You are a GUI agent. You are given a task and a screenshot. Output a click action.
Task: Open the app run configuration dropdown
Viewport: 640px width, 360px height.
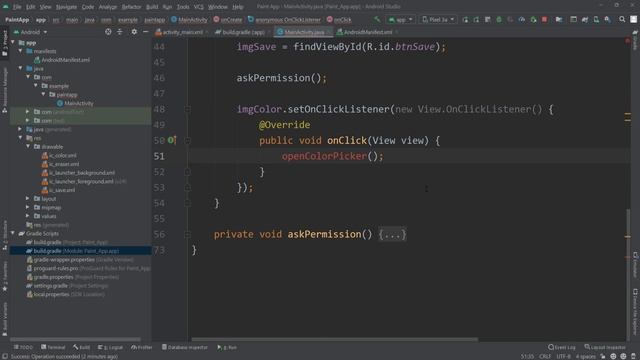pyautogui.click(x=400, y=20)
